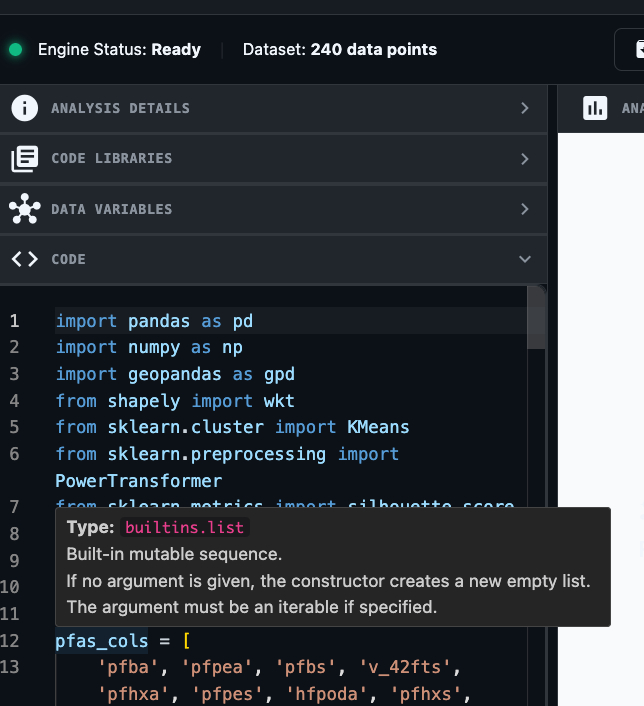Expand Code Libraries using its chevron arrow

click(525, 158)
